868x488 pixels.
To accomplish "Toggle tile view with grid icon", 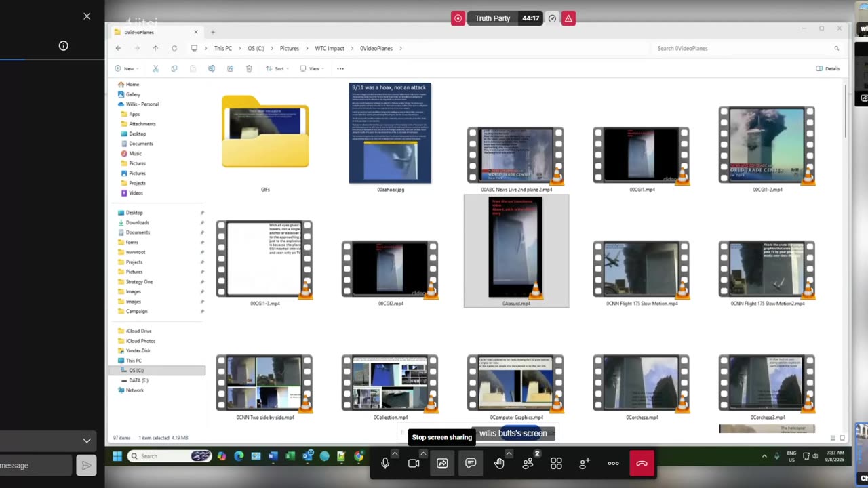I will (x=556, y=464).
